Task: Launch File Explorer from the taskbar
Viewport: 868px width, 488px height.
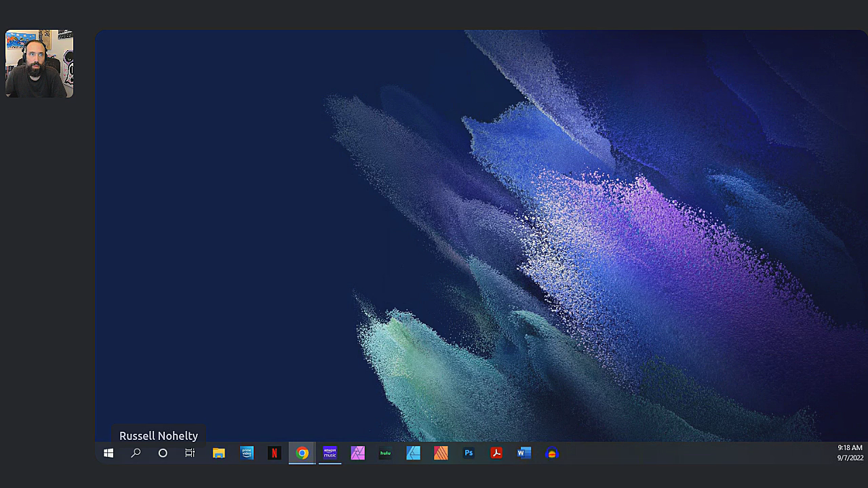Action: [x=218, y=453]
